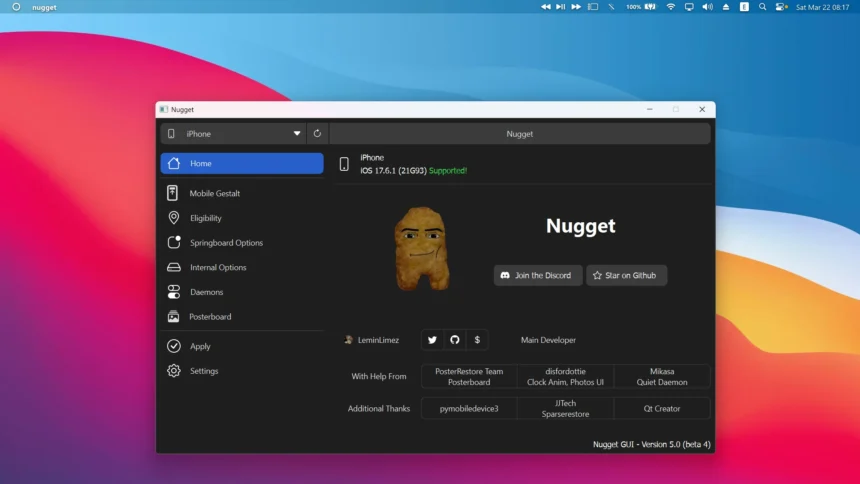Click the Apple-style system menu icon
The height and width of the screenshot is (484, 860).
pos(16,7)
